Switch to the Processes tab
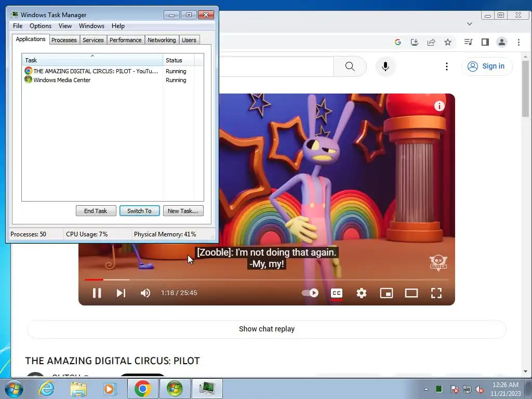 click(64, 40)
